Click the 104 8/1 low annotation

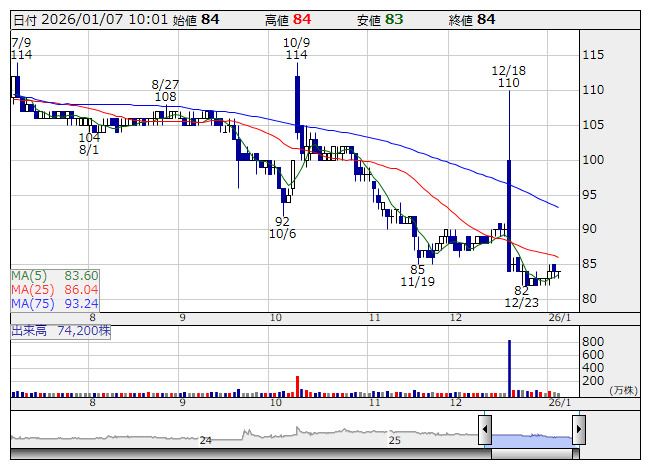pos(89,144)
